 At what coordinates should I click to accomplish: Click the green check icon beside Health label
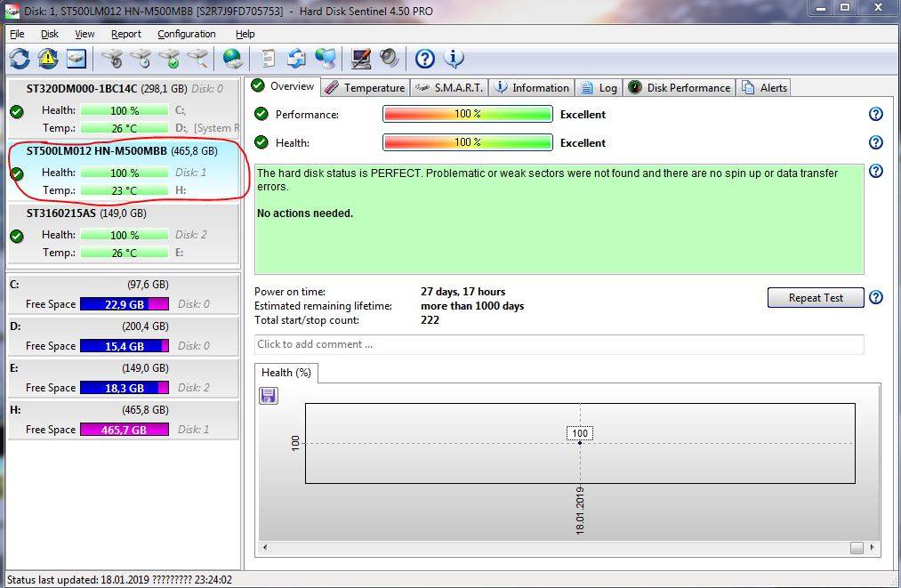coord(261,142)
